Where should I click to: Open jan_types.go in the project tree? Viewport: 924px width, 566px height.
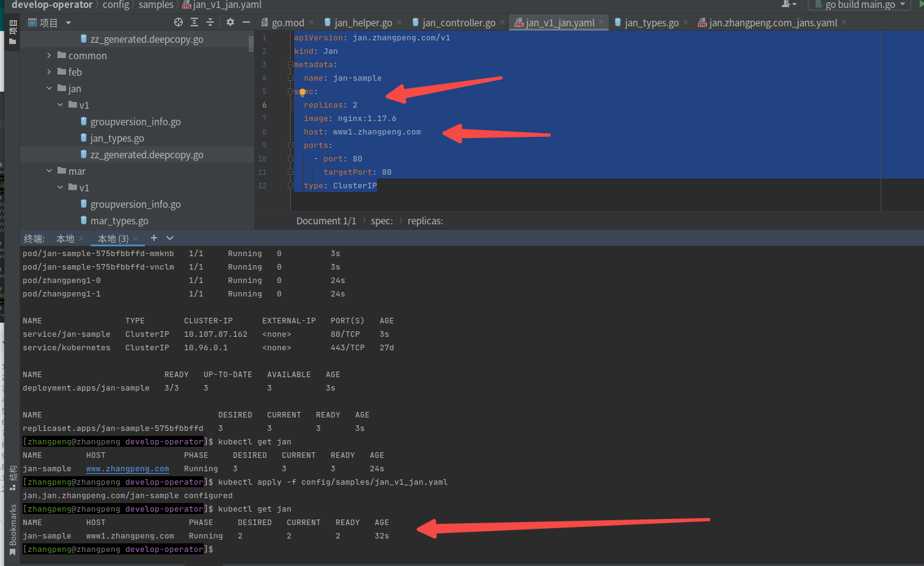coord(117,139)
